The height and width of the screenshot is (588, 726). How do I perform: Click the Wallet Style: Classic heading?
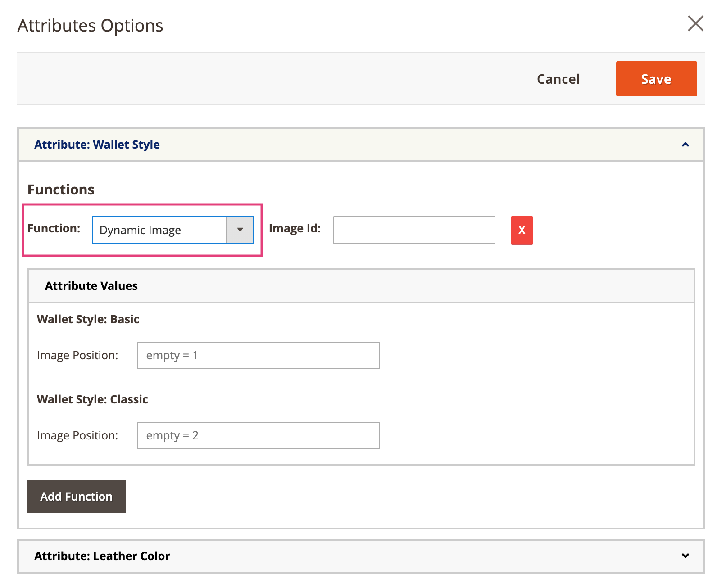click(92, 399)
